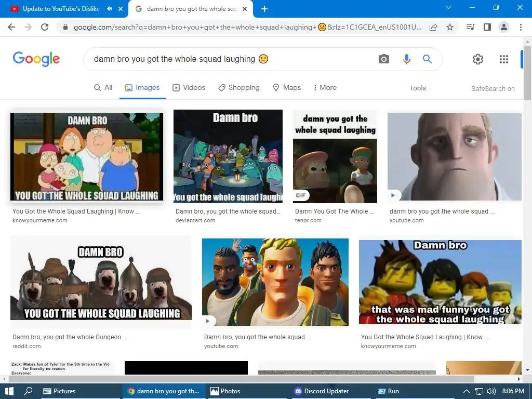
Task: Open the Lego Ninjago meme thumbnail
Action: coord(440,282)
